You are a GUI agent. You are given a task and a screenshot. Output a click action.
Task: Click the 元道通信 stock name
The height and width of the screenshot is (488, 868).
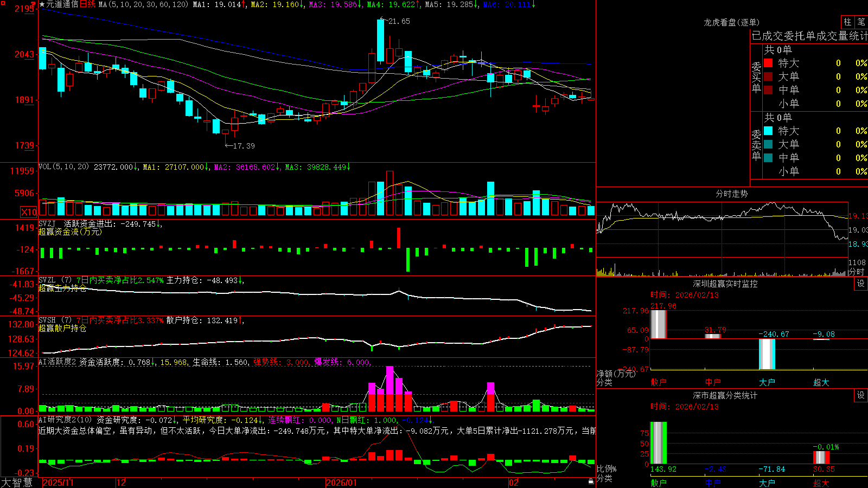pyautogui.click(x=62, y=4)
